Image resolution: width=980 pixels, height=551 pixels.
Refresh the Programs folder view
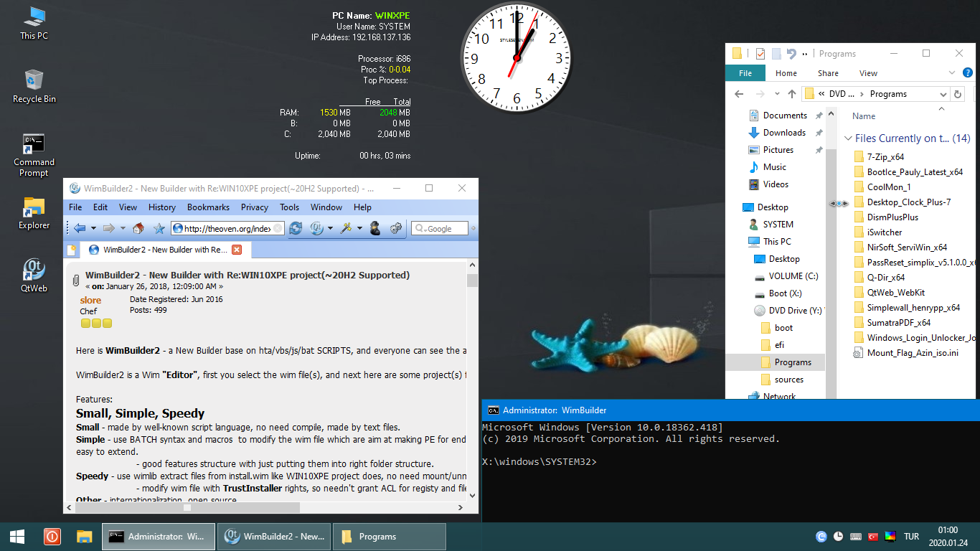click(x=957, y=94)
